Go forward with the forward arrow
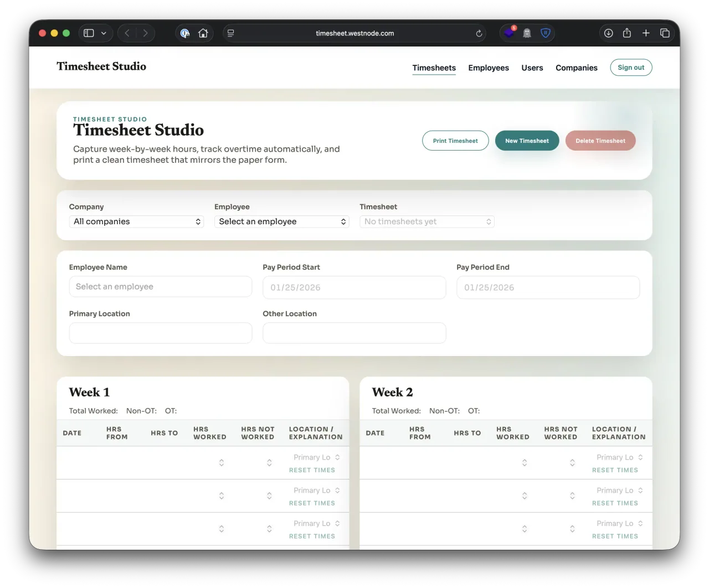Screen dimensions: 709x588 pos(145,33)
